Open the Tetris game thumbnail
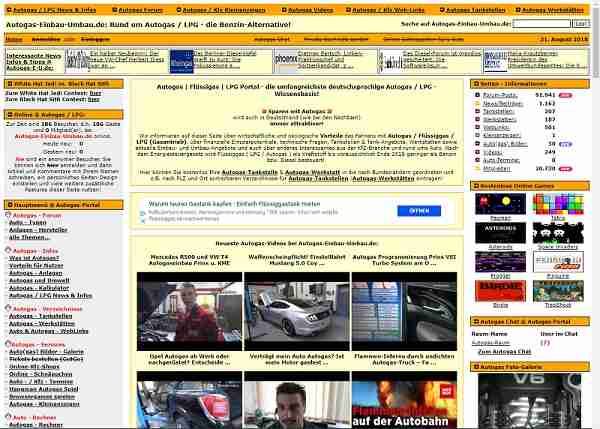The width and height of the screenshot is (600, 429). click(x=558, y=203)
